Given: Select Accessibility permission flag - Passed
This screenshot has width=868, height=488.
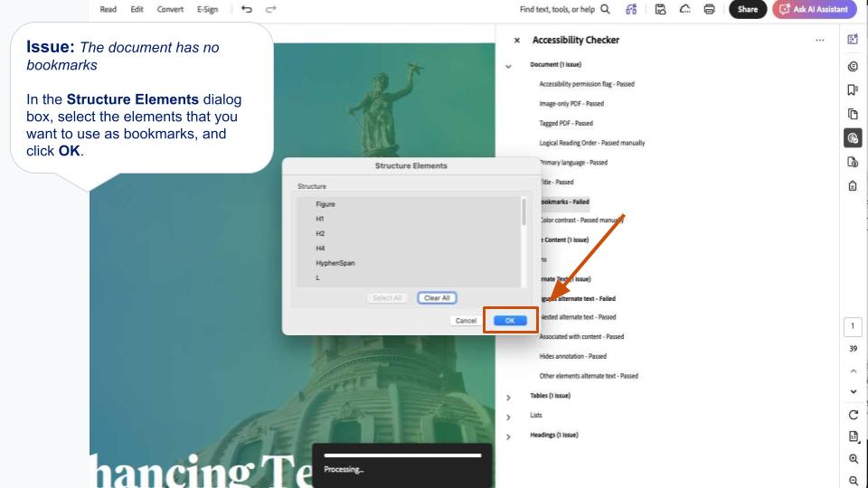Looking at the screenshot, I should [587, 84].
